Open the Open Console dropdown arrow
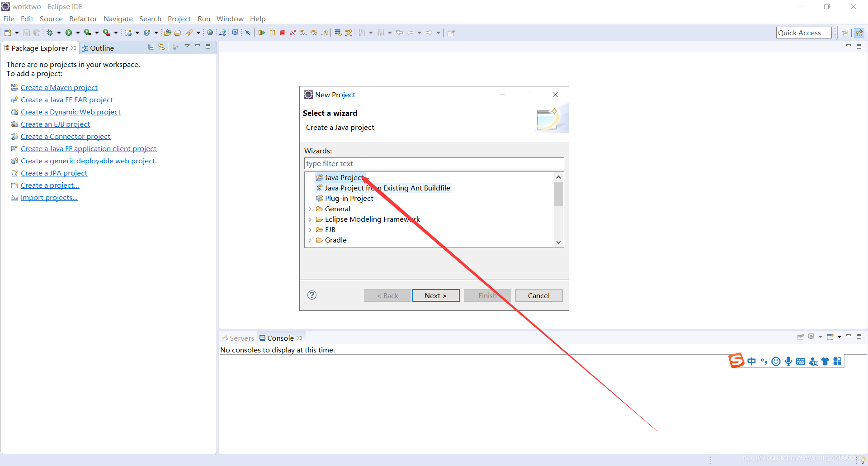 839,337
